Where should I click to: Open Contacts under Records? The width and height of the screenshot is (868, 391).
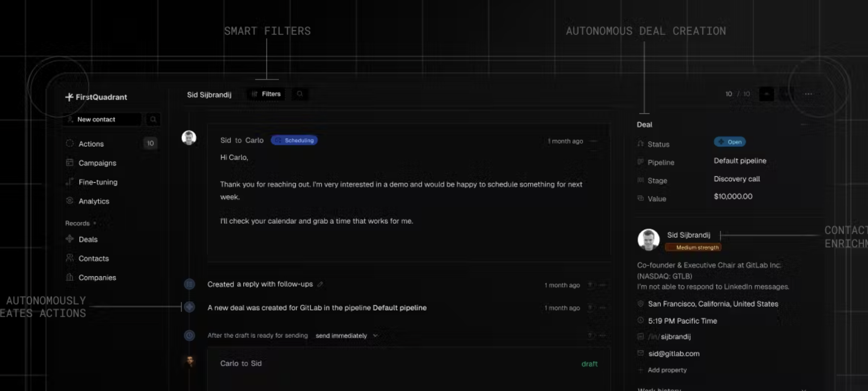coord(93,258)
